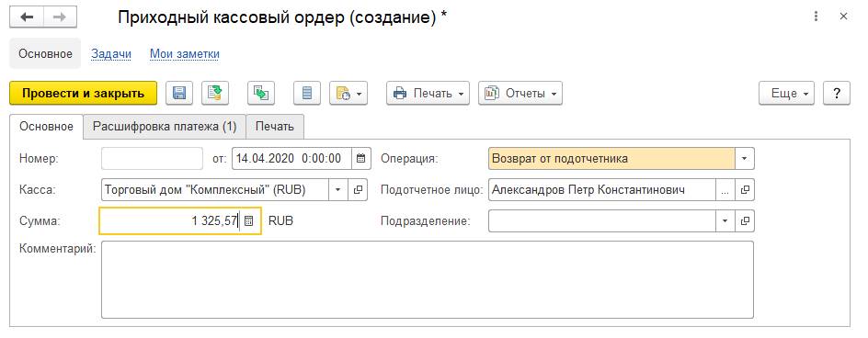Viewport: 868px width, 338px height.
Task: Open the Задачи link
Action: (111, 53)
